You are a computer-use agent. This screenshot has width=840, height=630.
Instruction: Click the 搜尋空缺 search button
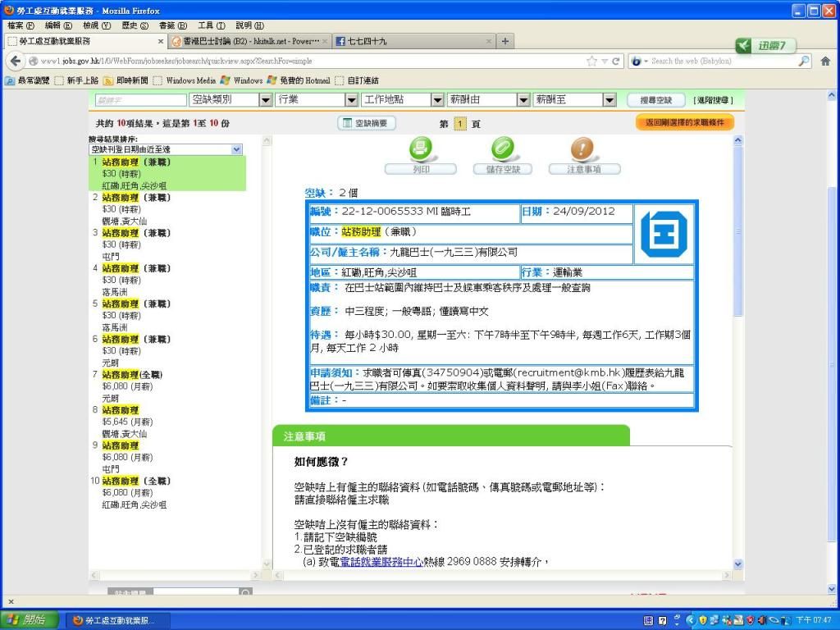(655, 100)
